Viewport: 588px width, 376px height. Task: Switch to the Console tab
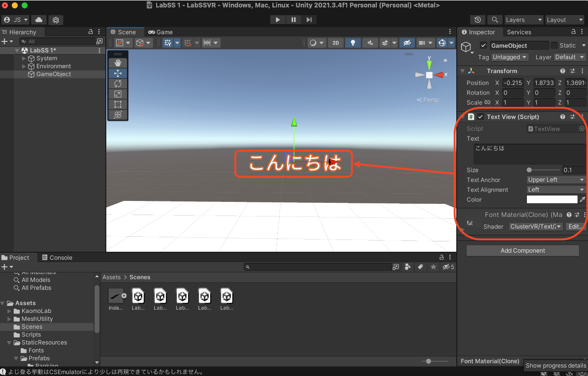pyautogui.click(x=57, y=257)
